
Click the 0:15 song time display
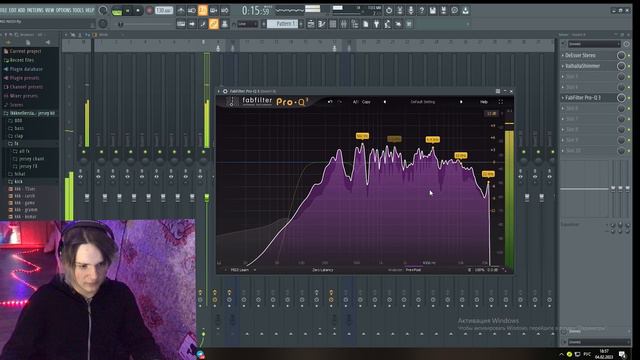click(x=256, y=11)
